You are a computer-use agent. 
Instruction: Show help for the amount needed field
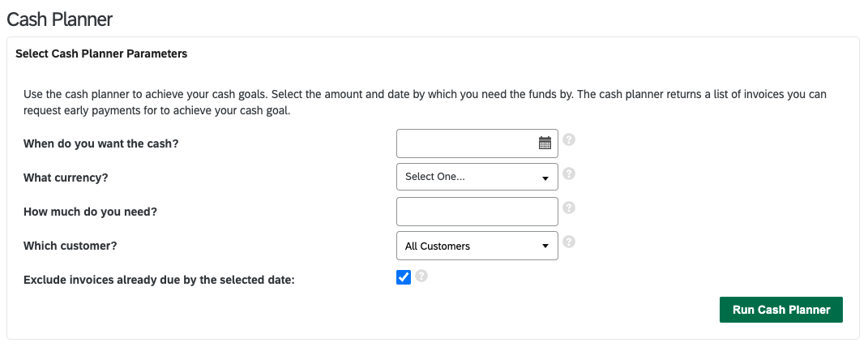569,208
